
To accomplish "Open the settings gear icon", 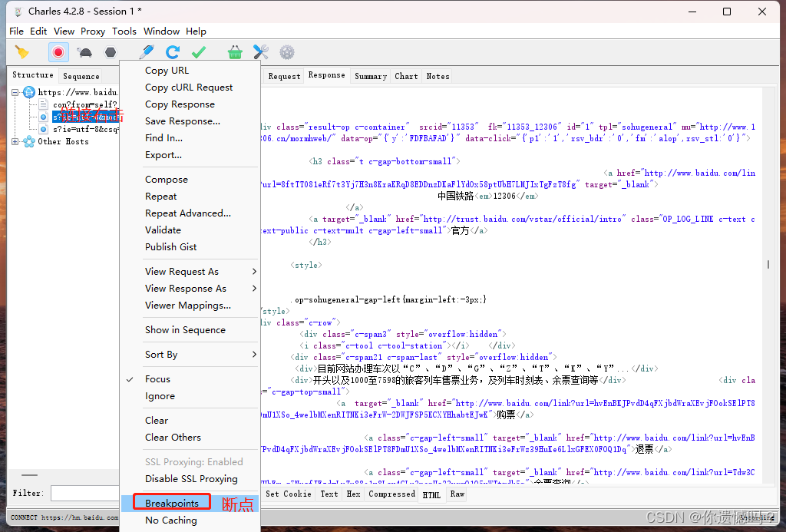I will [x=287, y=52].
